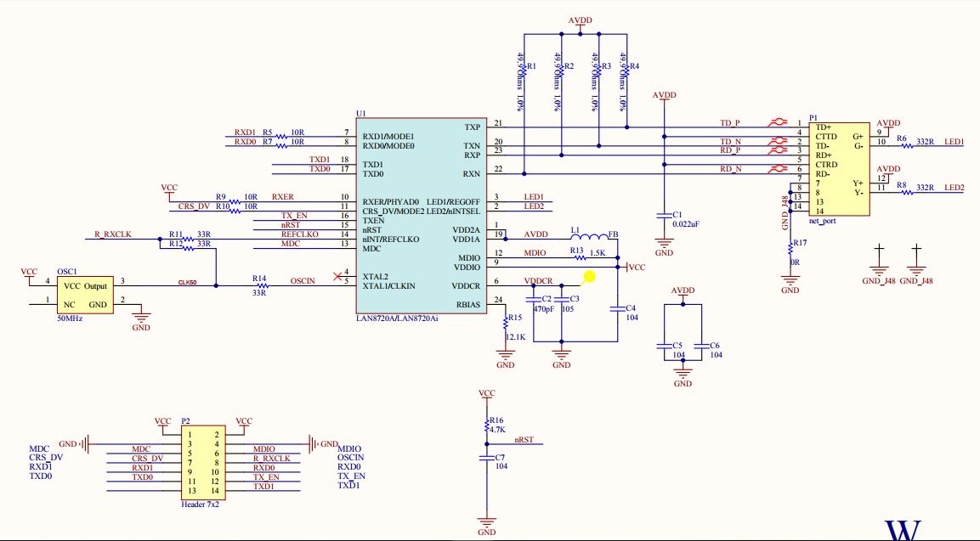Click the RXER net label near R9
This screenshot has height=541, width=980.
point(282,197)
